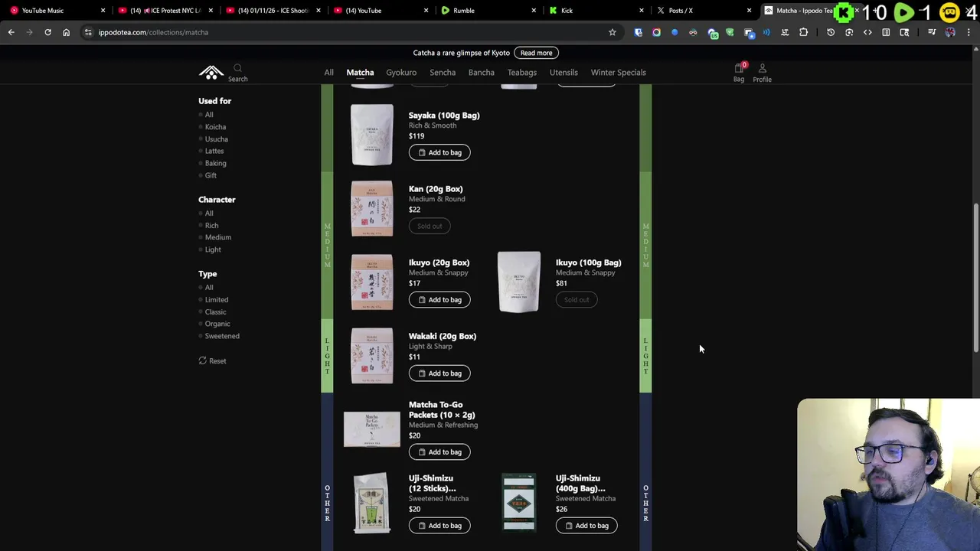
Task: Click the blue circle extension icon
Action: pyautogui.click(x=675, y=32)
